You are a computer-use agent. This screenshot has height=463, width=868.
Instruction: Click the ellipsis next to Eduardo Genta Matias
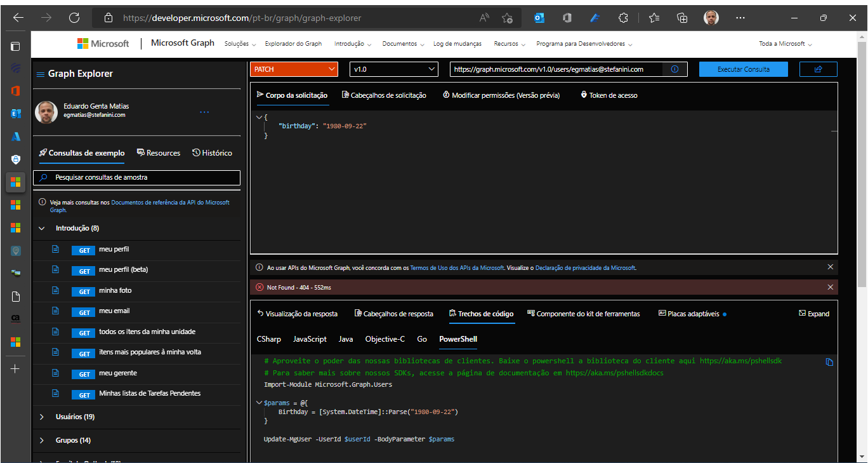pyautogui.click(x=204, y=111)
